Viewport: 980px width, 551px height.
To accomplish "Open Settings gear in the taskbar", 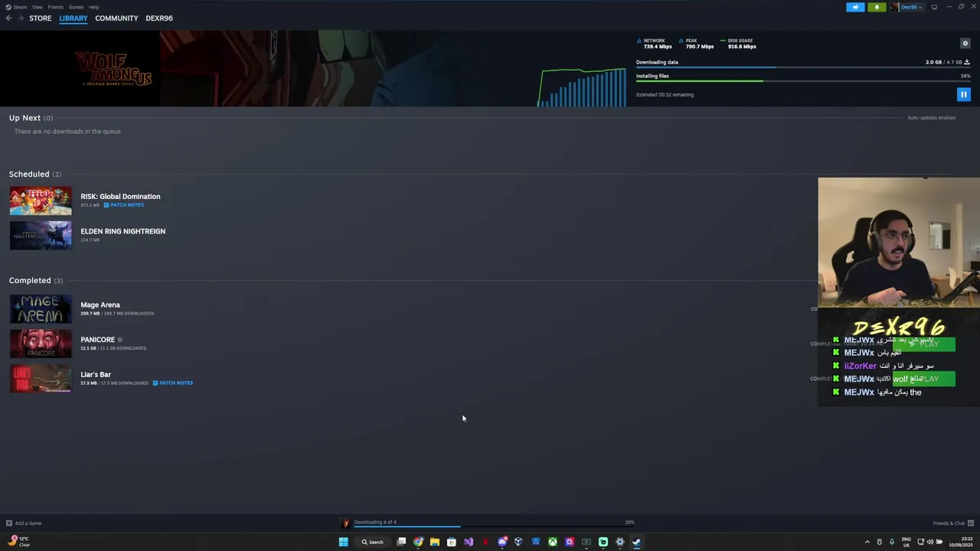I will 619,542.
